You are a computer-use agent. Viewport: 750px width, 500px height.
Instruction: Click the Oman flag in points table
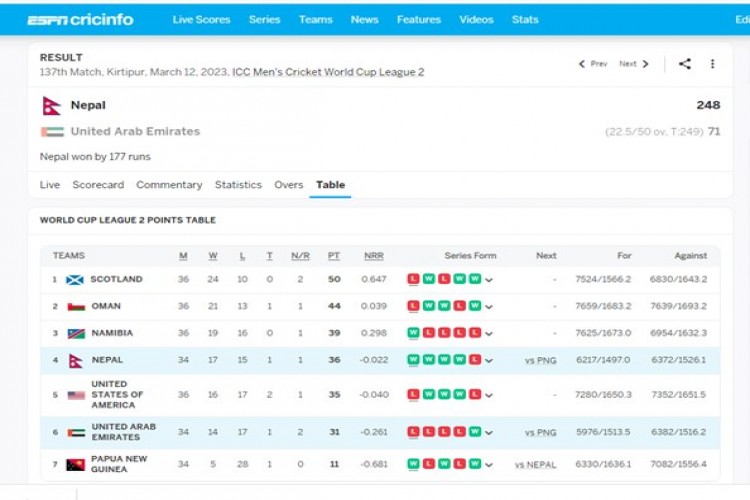76,306
